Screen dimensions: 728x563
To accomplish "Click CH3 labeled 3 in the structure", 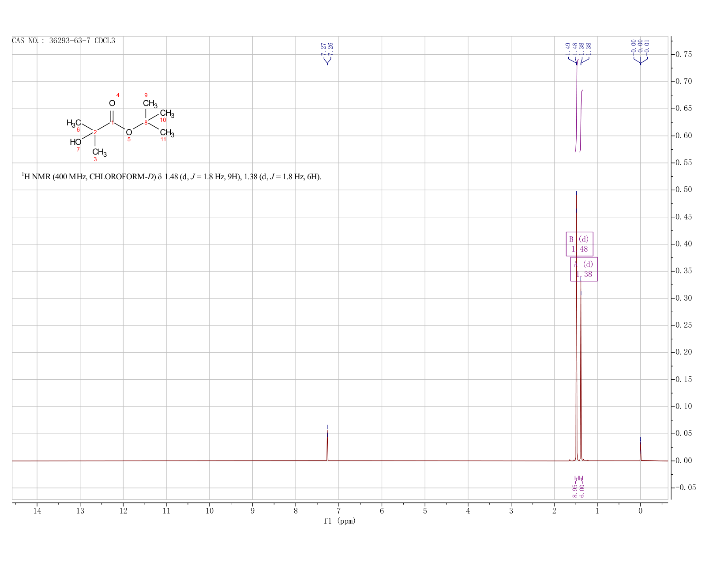I will (100, 153).
